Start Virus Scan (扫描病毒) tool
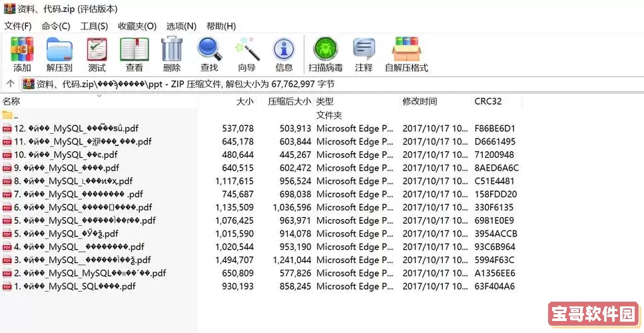Screen dimensions: 644x333 click(x=325, y=54)
